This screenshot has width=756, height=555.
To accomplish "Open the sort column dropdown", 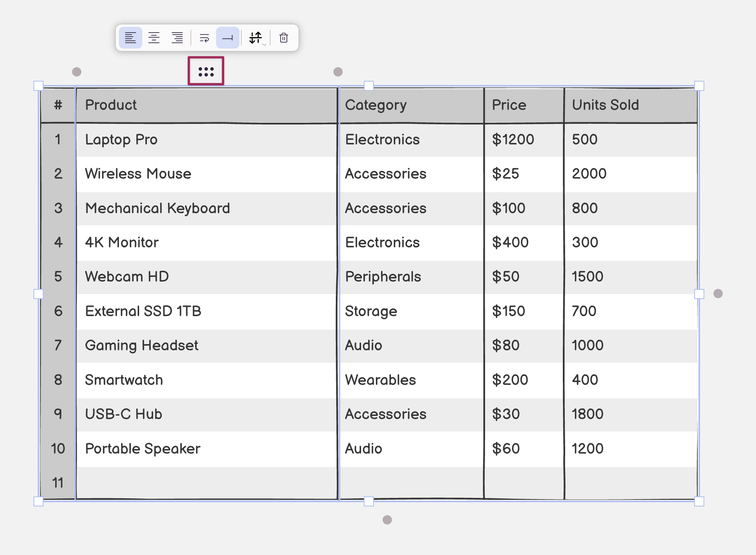I will [257, 38].
